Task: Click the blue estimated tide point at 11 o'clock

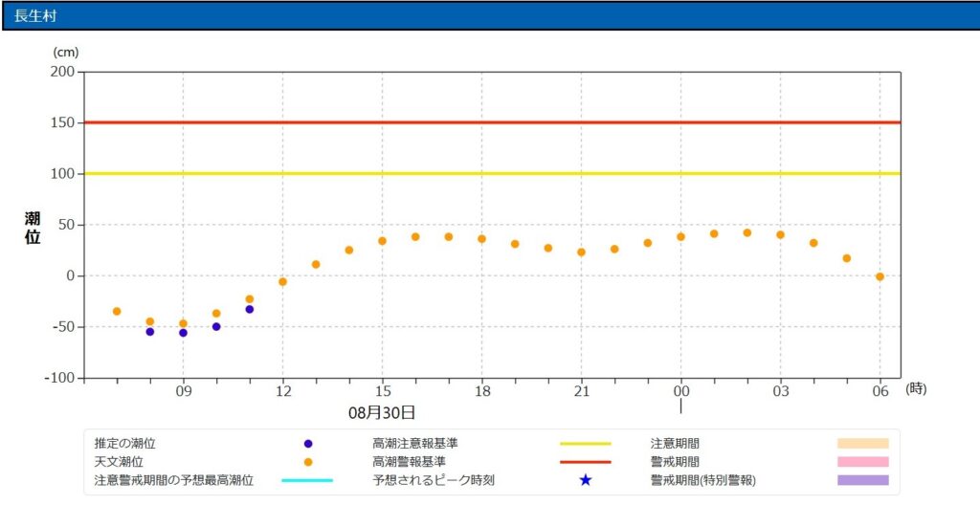Action: (250, 309)
